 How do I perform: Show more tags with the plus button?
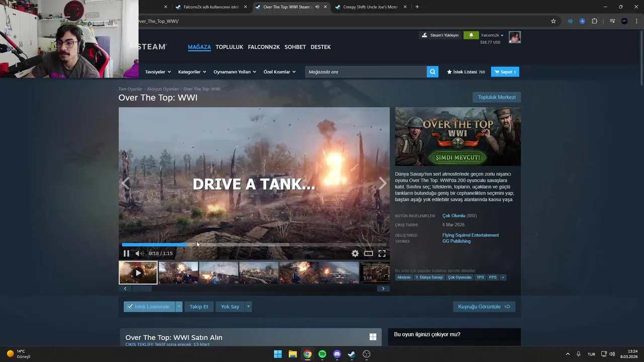pos(503,277)
